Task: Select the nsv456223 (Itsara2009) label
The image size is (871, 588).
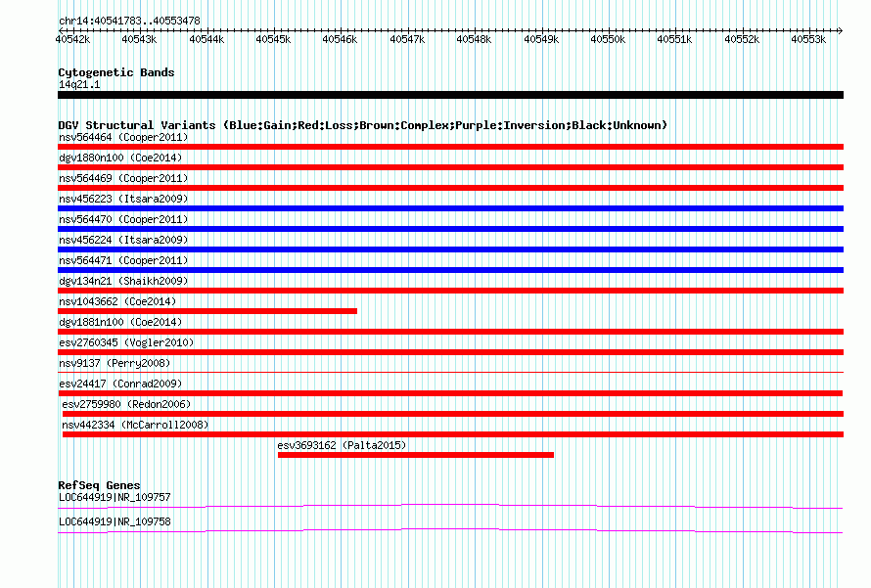Action: coord(123,199)
